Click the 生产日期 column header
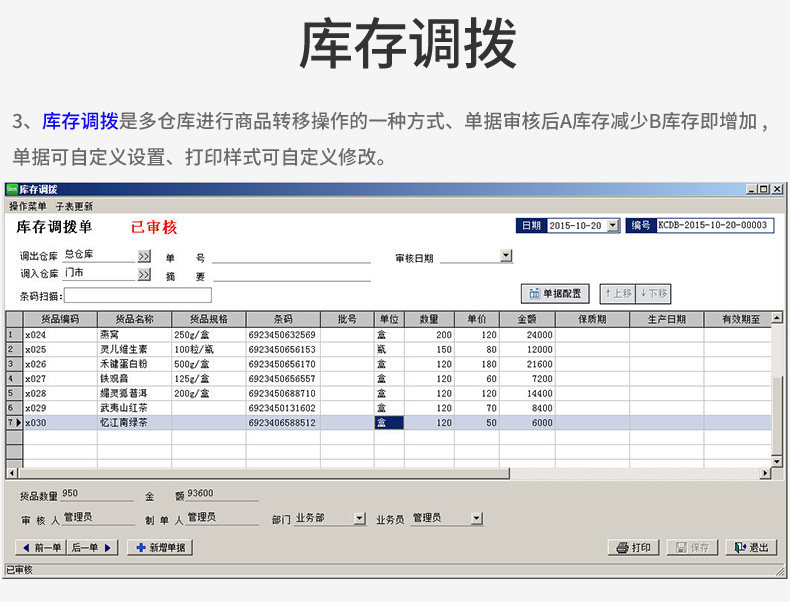The width and height of the screenshot is (790, 602). (x=667, y=319)
